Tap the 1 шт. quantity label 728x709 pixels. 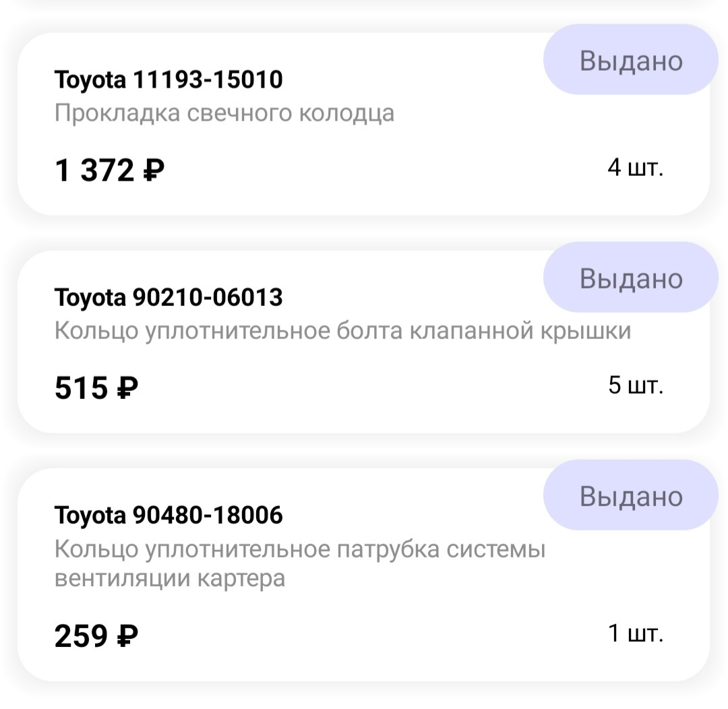click(x=635, y=632)
